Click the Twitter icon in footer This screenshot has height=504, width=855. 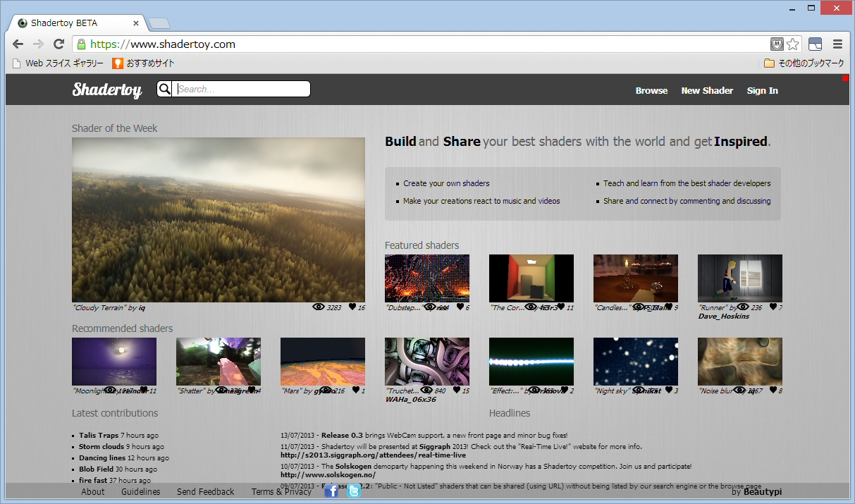pos(354,491)
